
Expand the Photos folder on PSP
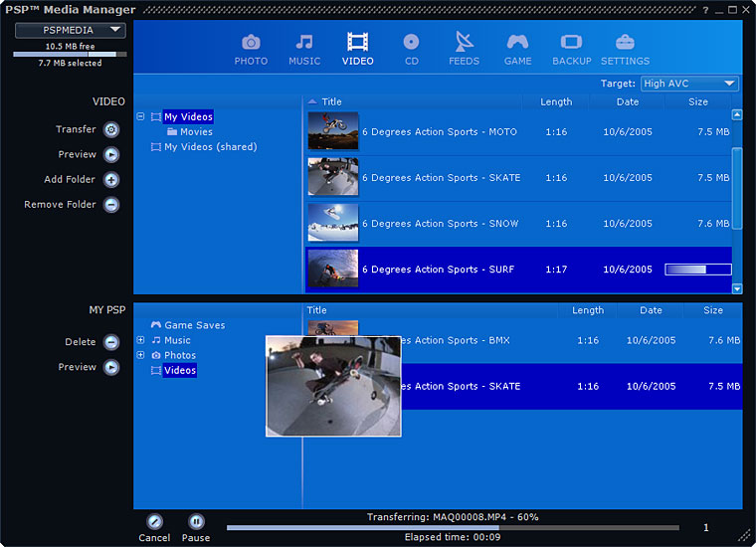click(x=140, y=355)
